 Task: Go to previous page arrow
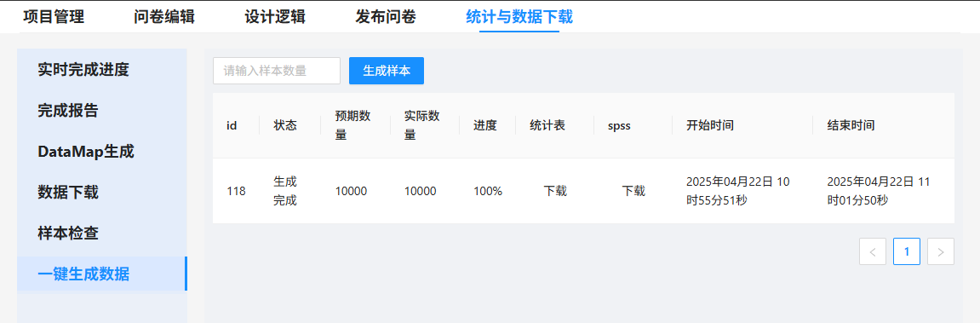(x=873, y=251)
